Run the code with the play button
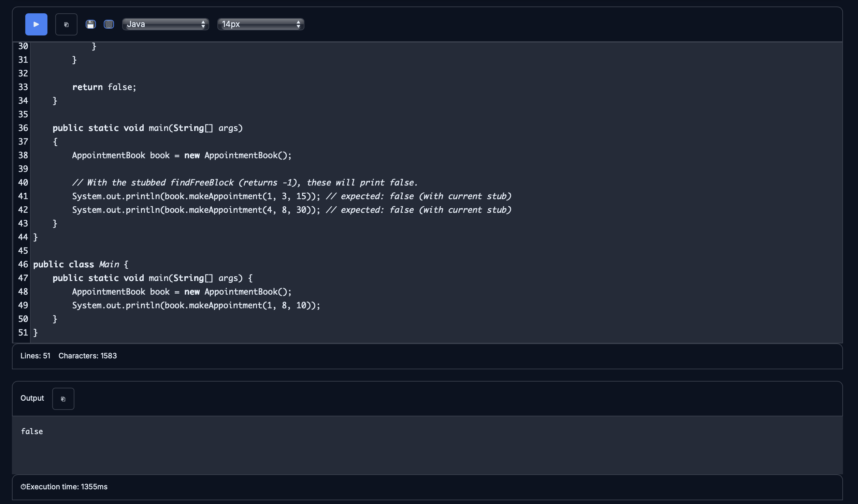Screen dimensions: 858x504 click(35, 24)
